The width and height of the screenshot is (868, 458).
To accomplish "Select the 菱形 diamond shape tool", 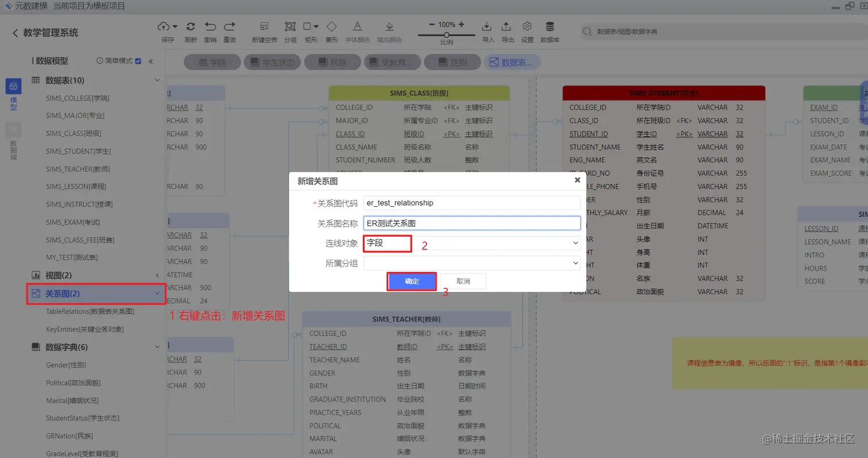I will click(332, 26).
